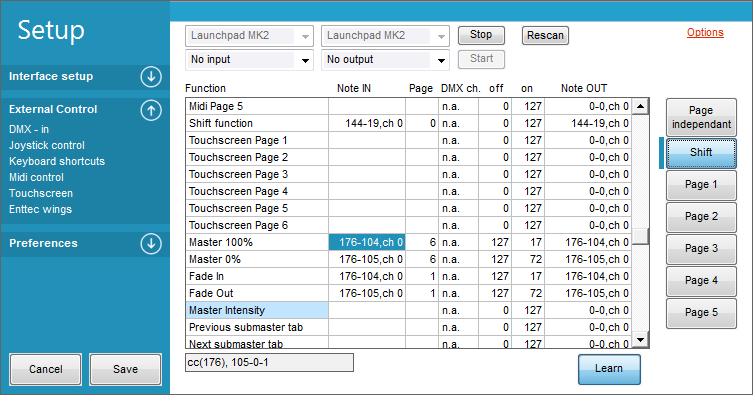Select the Previous submaster tab row
753x395 pixels.
pos(408,327)
